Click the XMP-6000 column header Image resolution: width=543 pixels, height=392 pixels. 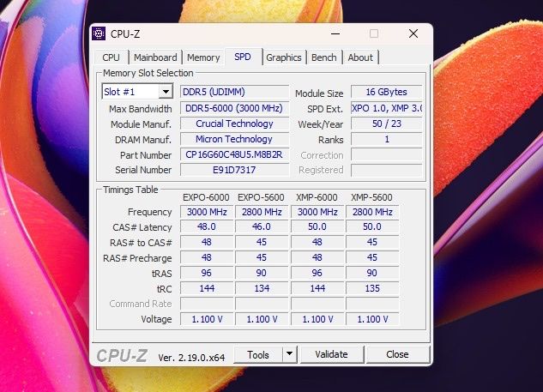pos(317,197)
